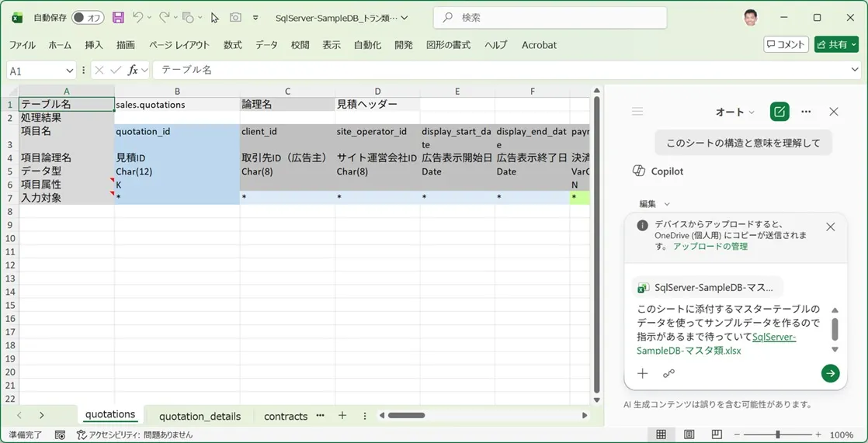Open the ホーム ribbon tab
The image size is (868, 443).
tap(60, 45)
